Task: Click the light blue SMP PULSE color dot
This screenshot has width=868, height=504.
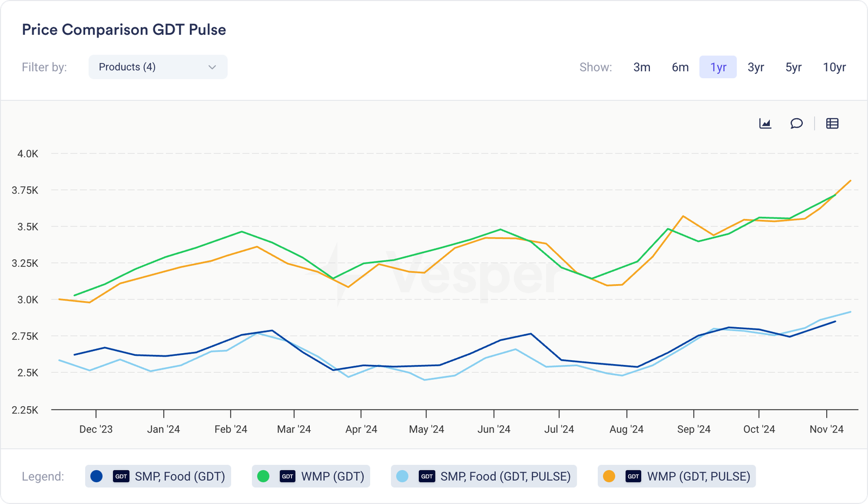Action: pos(402,476)
